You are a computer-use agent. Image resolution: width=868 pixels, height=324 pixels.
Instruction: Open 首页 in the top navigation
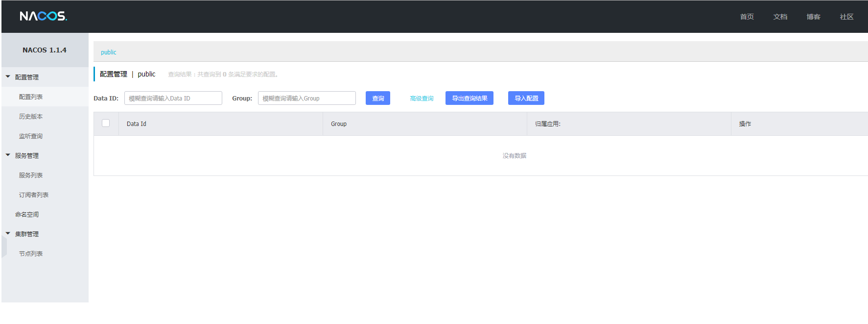pos(747,17)
